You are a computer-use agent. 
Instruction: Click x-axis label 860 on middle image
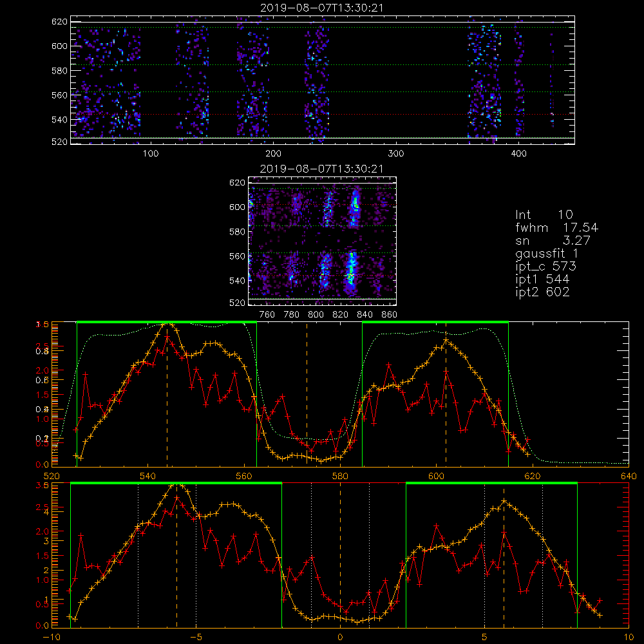(389, 315)
